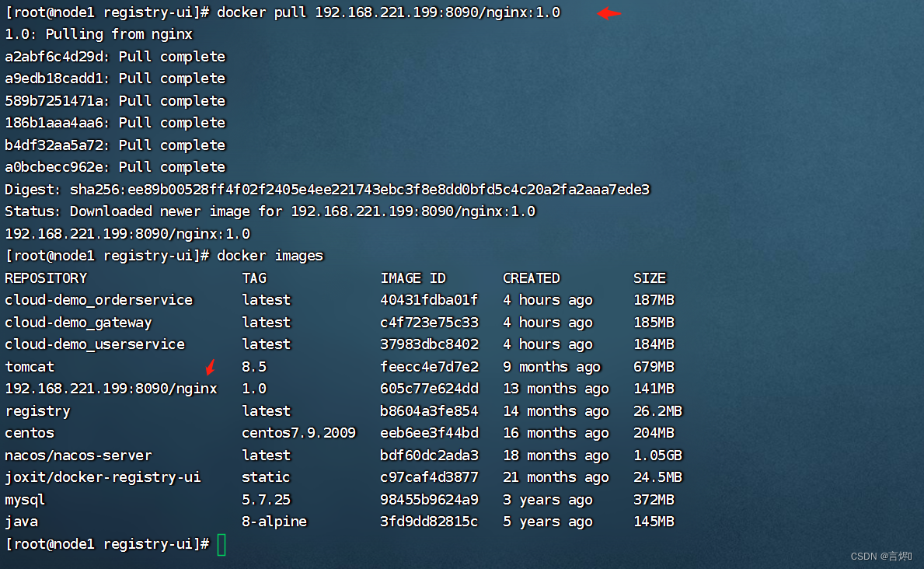
Task: Click the REPOSITORY column header
Action: (x=46, y=278)
